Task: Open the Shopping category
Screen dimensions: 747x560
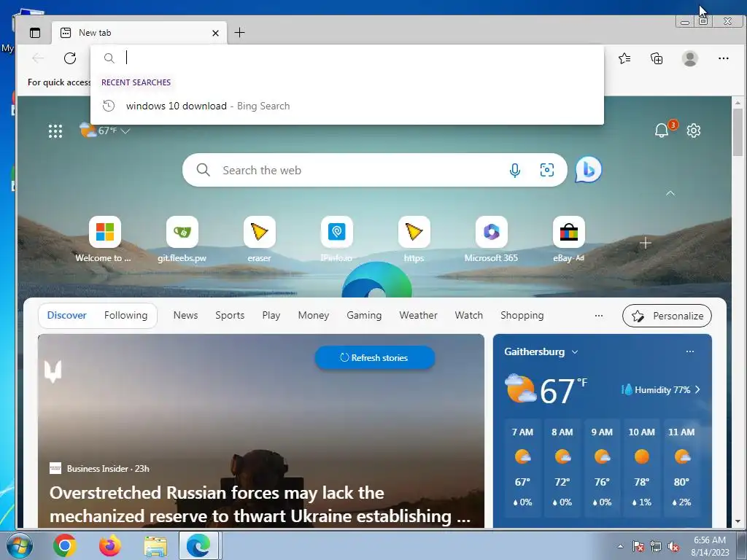Action: pos(522,315)
